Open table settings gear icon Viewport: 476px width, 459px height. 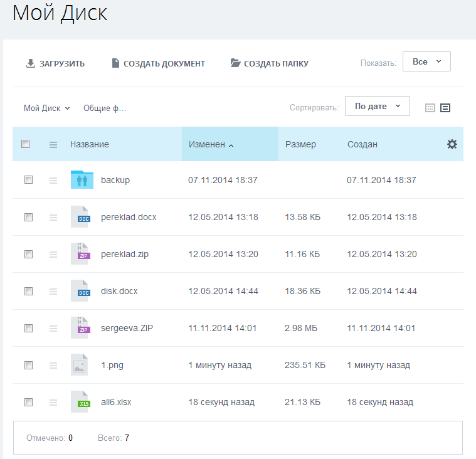point(452,144)
